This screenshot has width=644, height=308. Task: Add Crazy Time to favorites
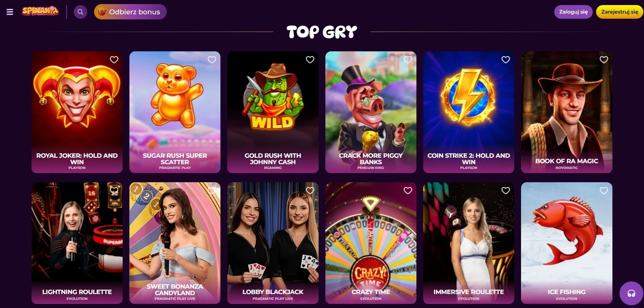(x=408, y=191)
